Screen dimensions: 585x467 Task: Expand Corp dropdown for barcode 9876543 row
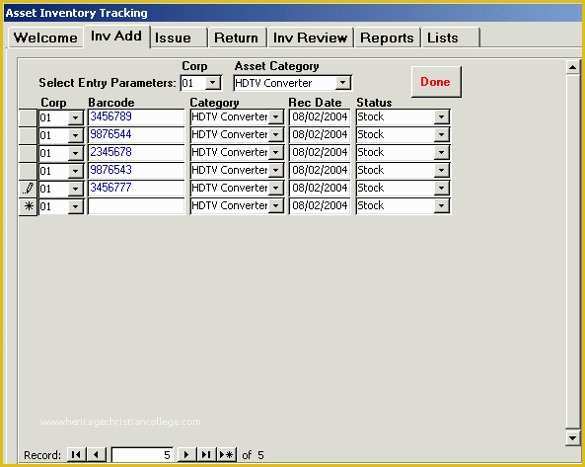[75, 171]
